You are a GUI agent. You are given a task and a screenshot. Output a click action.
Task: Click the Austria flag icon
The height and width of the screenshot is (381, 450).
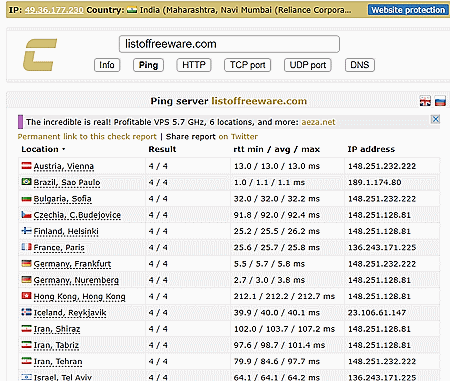pyautogui.click(x=26, y=166)
